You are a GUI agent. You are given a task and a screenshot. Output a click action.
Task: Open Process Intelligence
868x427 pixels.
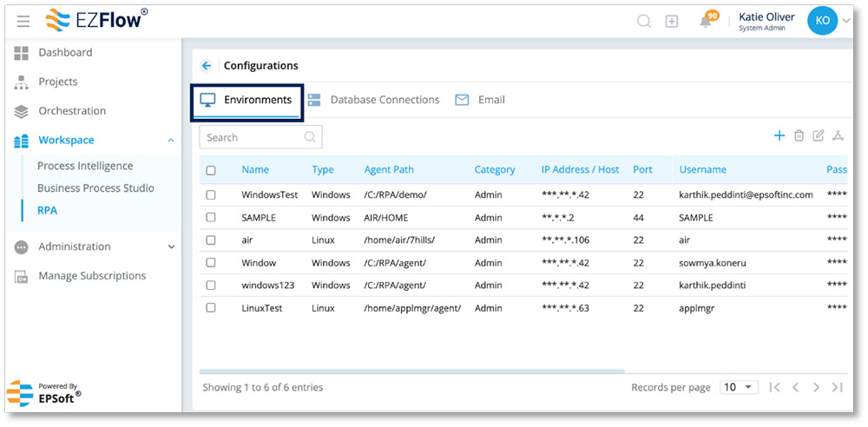[85, 166]
